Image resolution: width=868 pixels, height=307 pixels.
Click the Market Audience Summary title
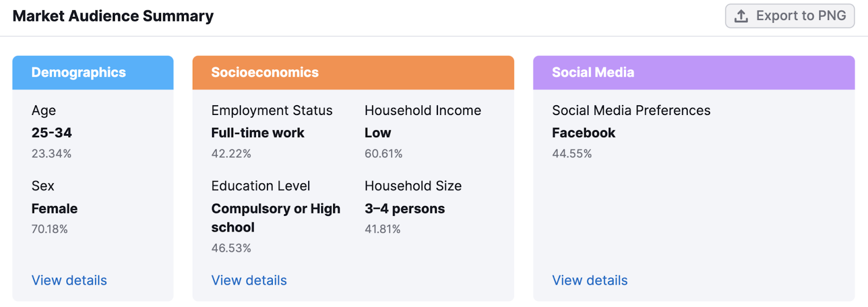(113, 16)
